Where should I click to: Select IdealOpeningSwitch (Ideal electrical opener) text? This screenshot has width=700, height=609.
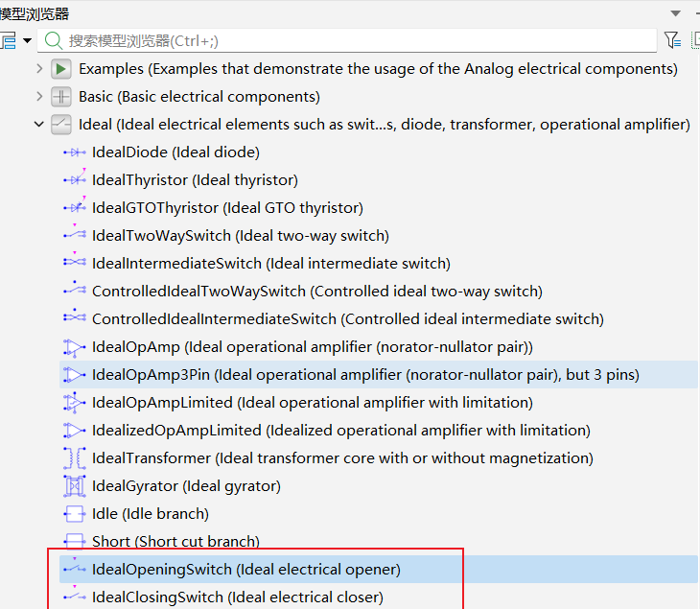246,570
